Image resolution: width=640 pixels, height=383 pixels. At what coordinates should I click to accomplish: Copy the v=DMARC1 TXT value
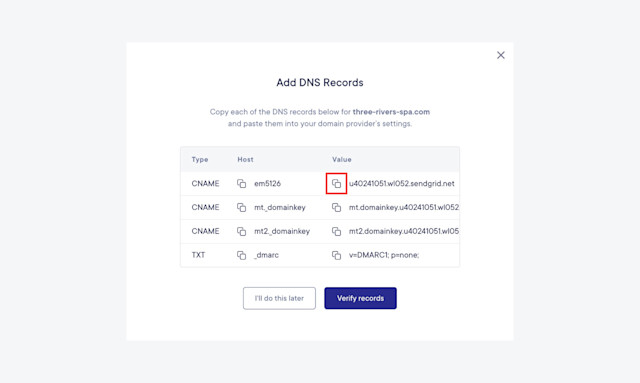click(336, 255)
